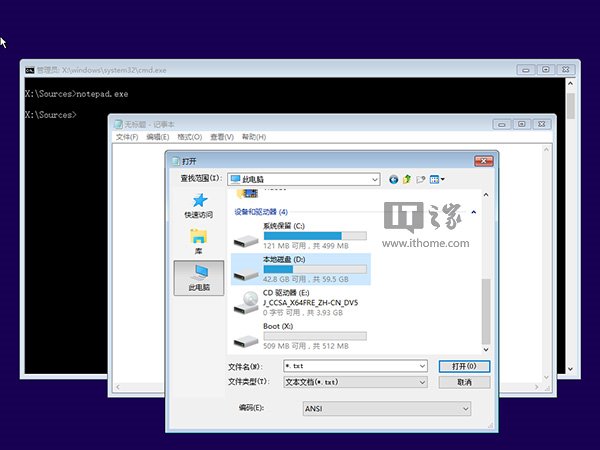Screen dimensions: 600x450
Task: Collapse the 设备和驱动器 group chevron
Action: pos(473,212)
